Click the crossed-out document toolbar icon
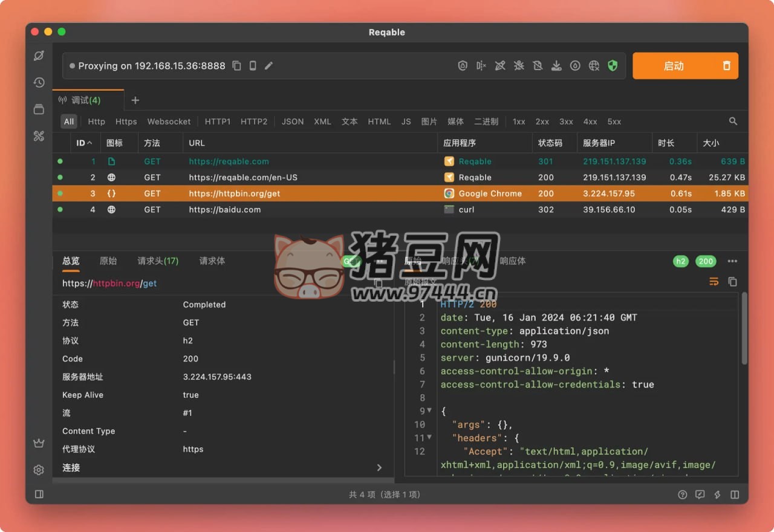Screen dimensions: 774x532 (x=538, y=65)
